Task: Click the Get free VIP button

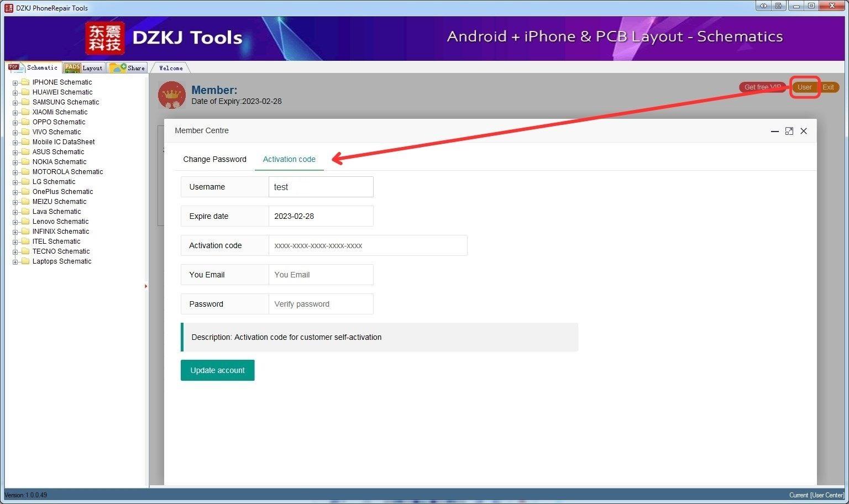Action: coord(762,87)
